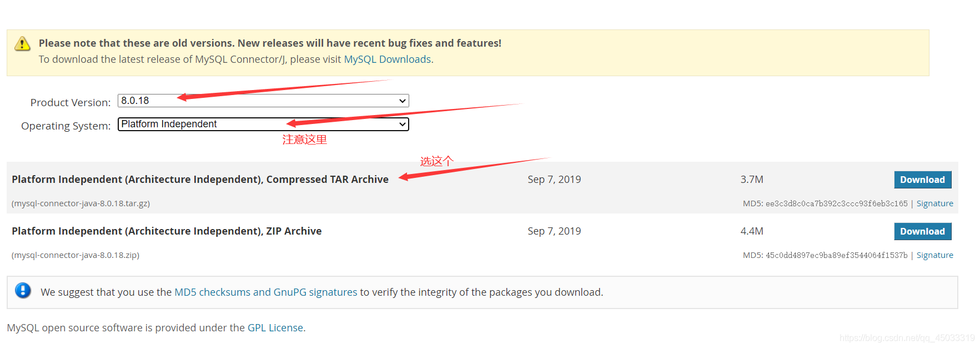Click the MD5 hash of the tar.gz file
The height and width of the screenshot is (348, 980).
(x=836, y=203)
